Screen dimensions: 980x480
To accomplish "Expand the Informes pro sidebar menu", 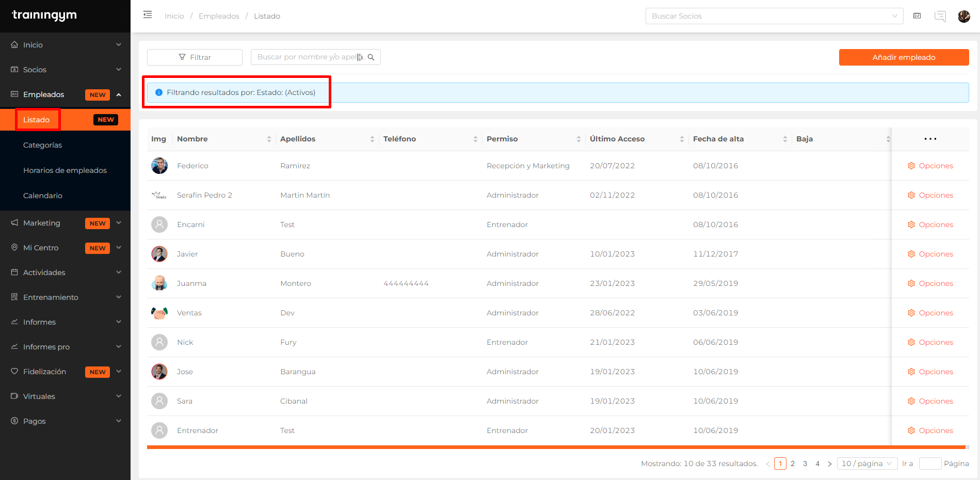I will tap(119, 347).
